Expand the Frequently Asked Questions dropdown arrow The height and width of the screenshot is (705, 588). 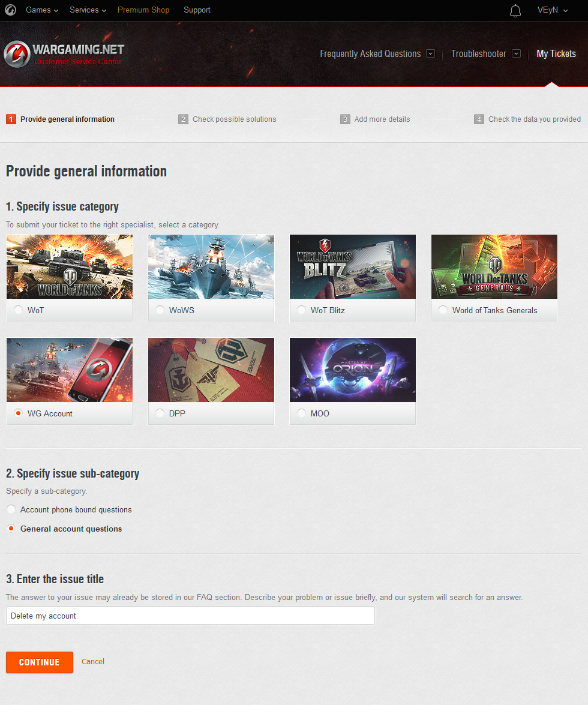click(430, 53)
